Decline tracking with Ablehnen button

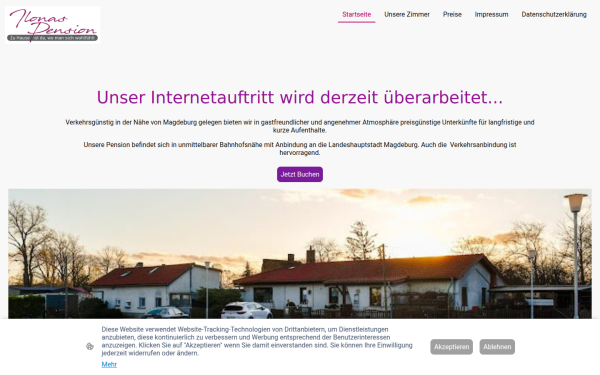point(497,347)
